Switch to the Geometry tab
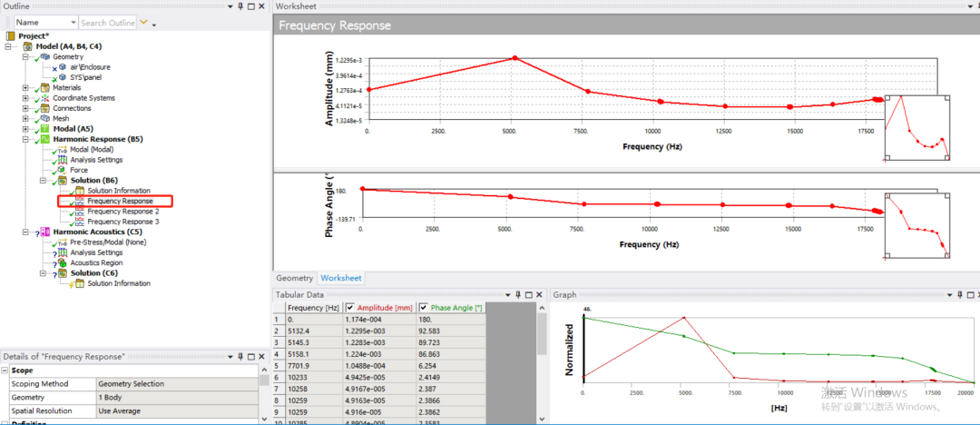This screenshot has width=980, height=425. pos(294,278)
